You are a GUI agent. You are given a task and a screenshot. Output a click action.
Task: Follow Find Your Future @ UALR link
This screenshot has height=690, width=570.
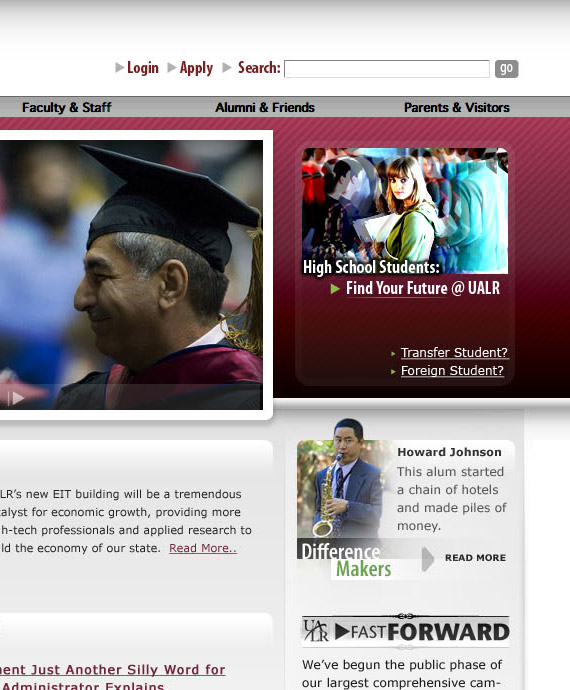click(x=423, y=288)
